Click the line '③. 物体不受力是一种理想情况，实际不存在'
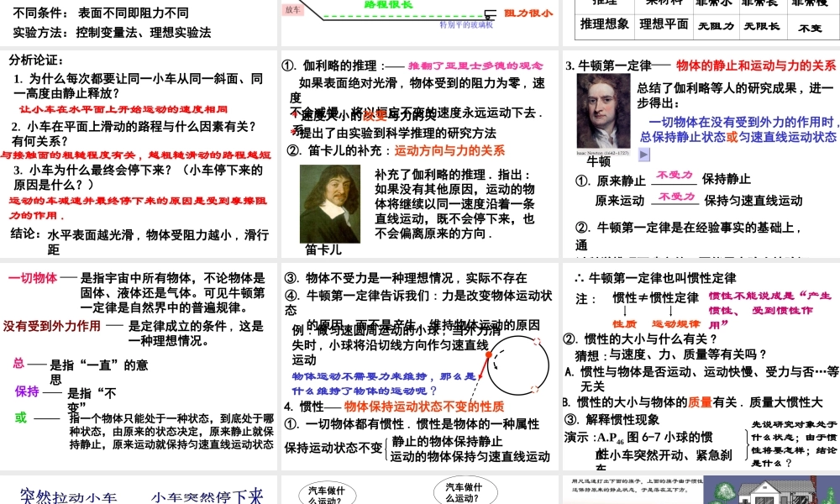Screen dimensions: 840x504 click(406, 278)
